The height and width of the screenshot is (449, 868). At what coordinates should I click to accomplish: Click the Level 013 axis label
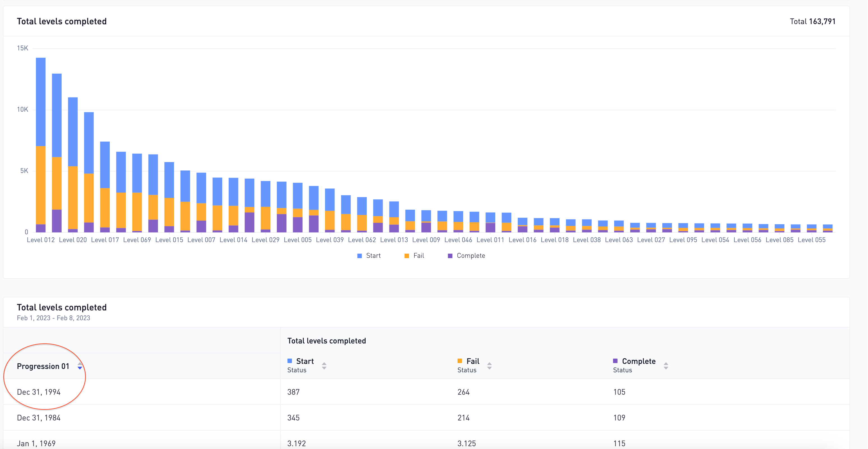(394, 240)
